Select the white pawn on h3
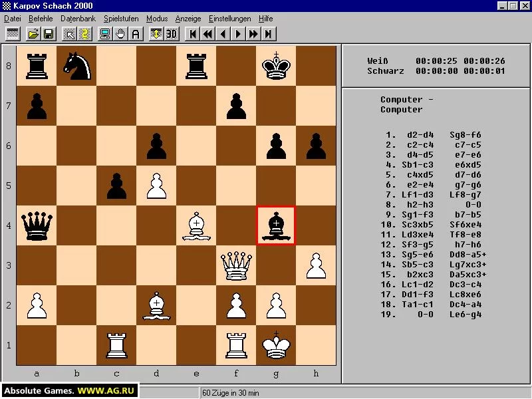 pyautogui.click(x=316, y=265)
